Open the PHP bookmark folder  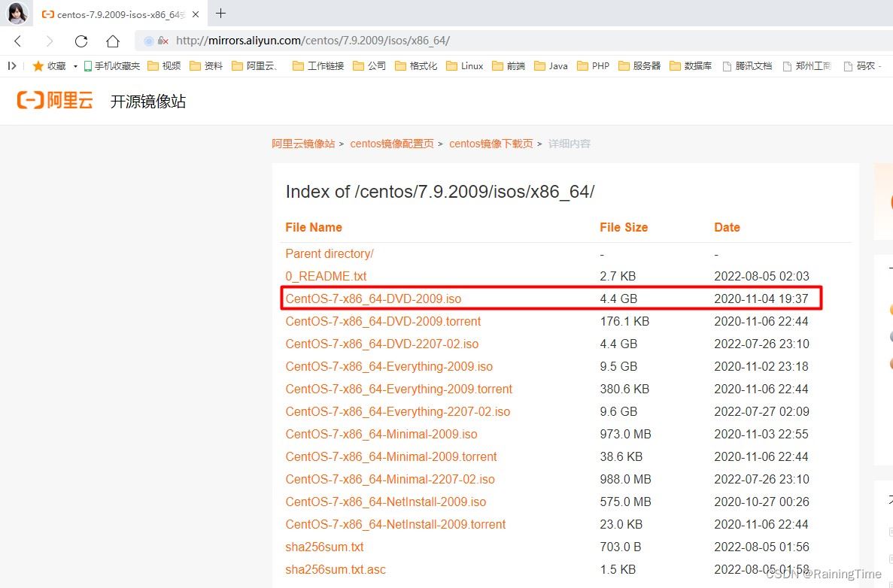[593, 66]
